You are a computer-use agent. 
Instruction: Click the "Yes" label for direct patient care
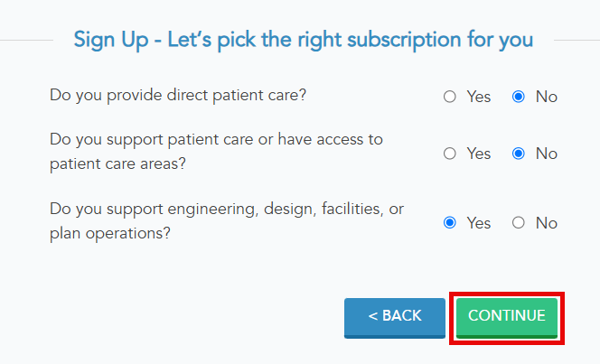click(479, 97)
